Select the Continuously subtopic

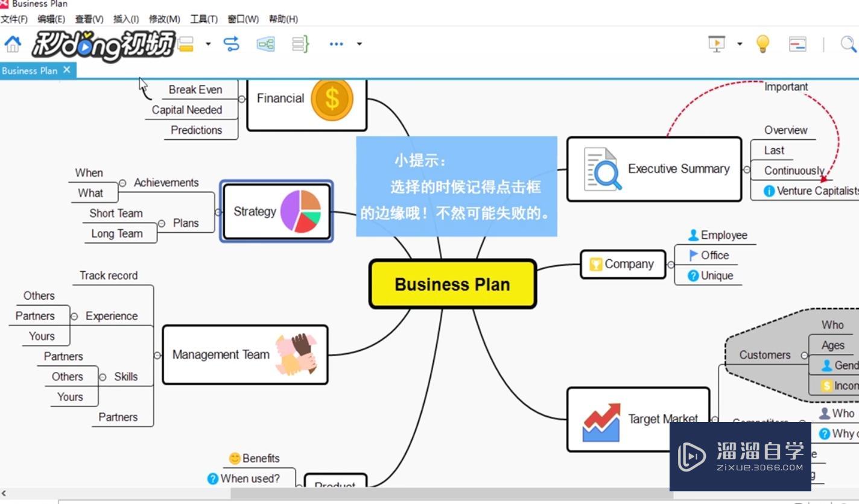click(794, 171)
